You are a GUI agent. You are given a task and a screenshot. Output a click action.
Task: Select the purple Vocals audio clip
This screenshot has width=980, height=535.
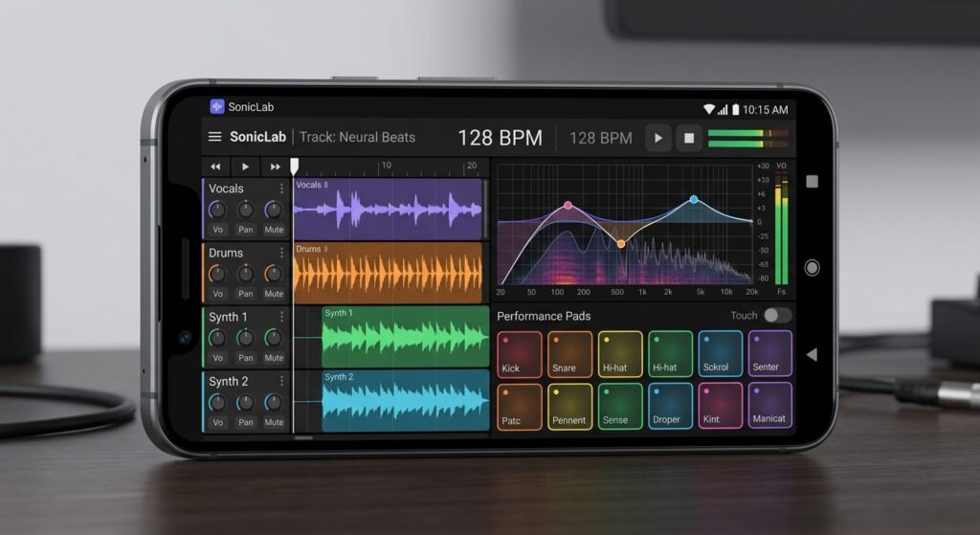(389, 209)
